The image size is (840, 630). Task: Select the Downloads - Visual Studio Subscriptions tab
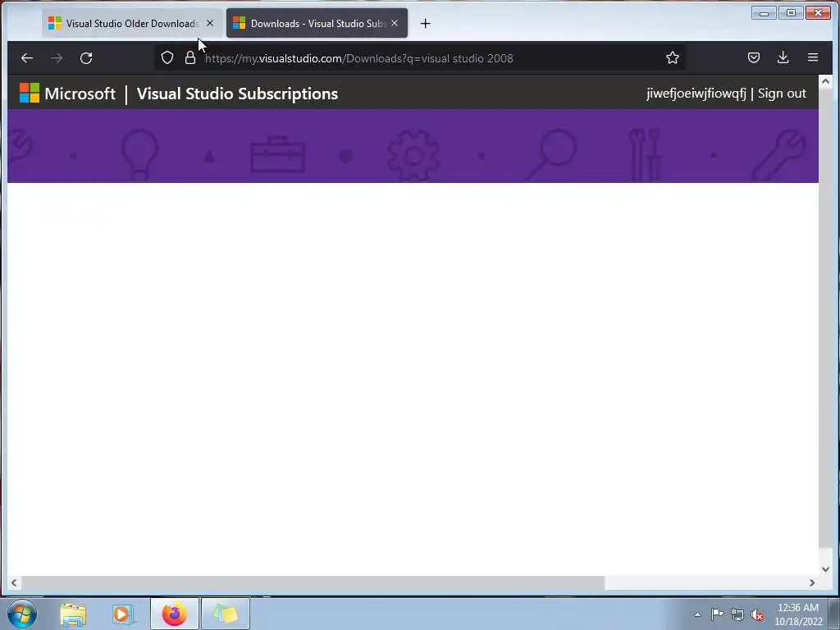[317, 24]
